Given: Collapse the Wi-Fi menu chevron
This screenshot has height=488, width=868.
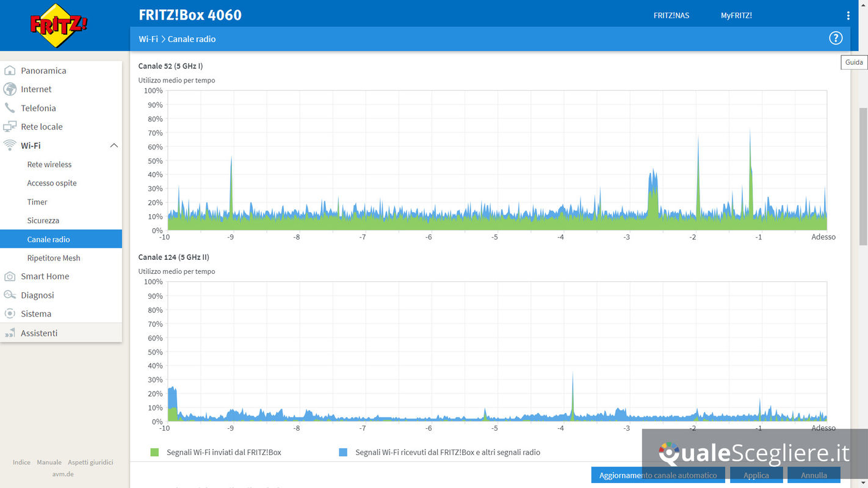Looking at the screenshot, I should (x=114, y=146).
